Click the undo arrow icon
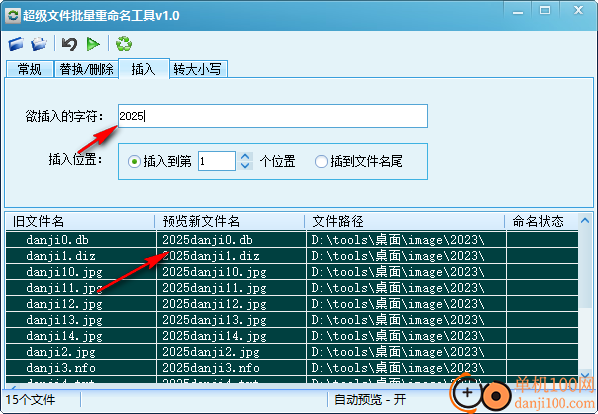 (69, 44)
